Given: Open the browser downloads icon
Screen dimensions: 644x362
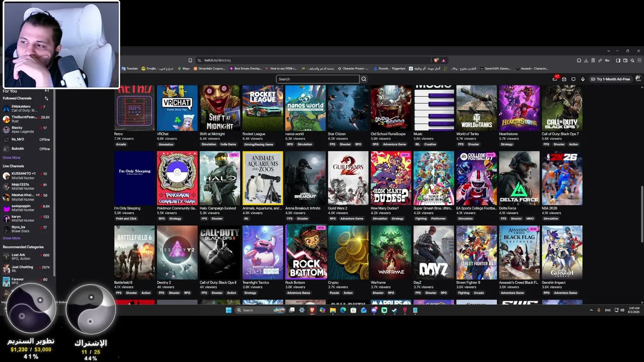Looking at the screenshot, I should point(586,60).
